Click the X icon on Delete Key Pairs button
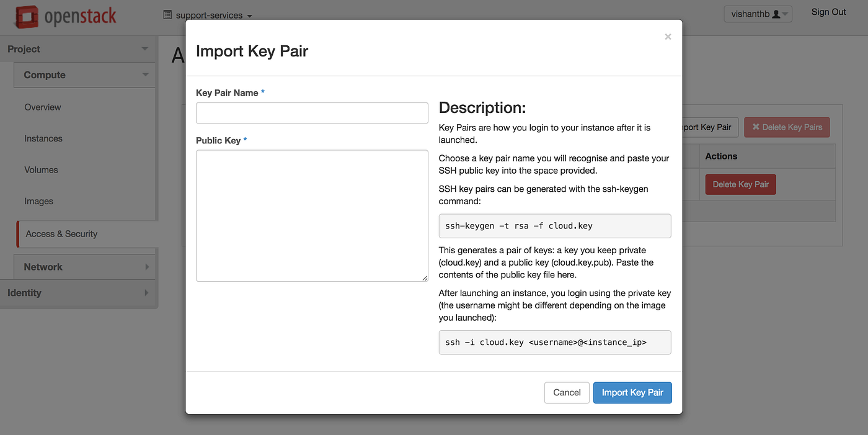 pyautogui.click(x=756, y=127)
